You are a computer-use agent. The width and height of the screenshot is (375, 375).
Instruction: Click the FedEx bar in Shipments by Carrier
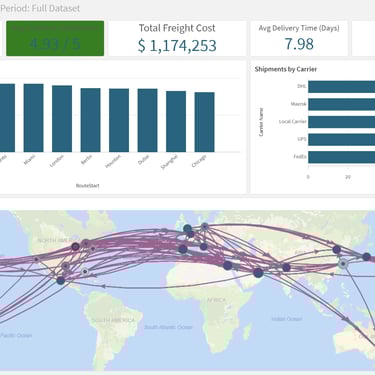click(341, 157)
